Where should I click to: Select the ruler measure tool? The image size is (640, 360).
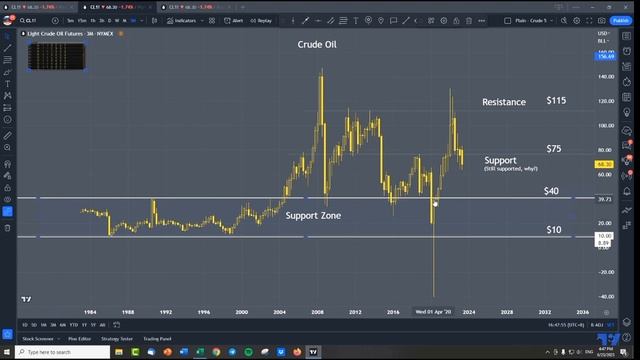[7, 136]
